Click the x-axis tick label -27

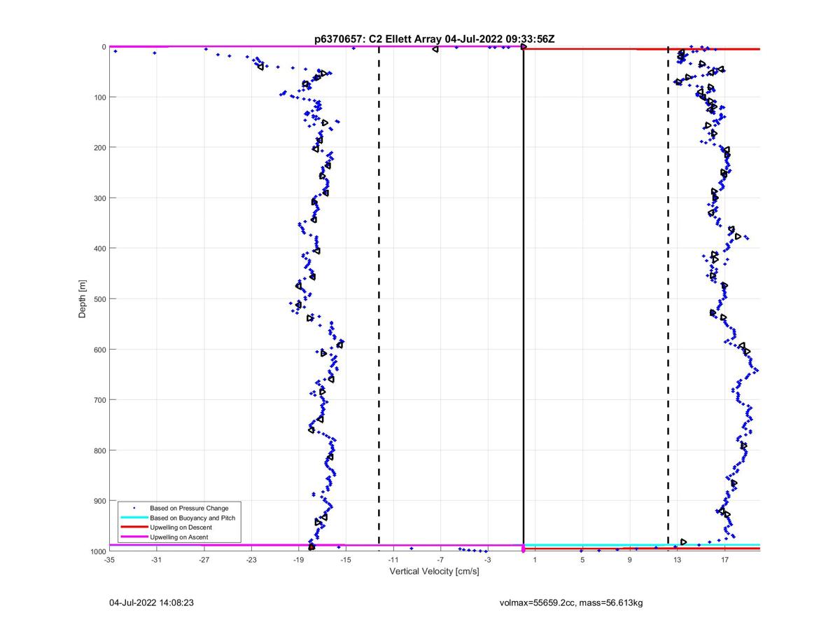pyautogui.click(x=204, y=560)
